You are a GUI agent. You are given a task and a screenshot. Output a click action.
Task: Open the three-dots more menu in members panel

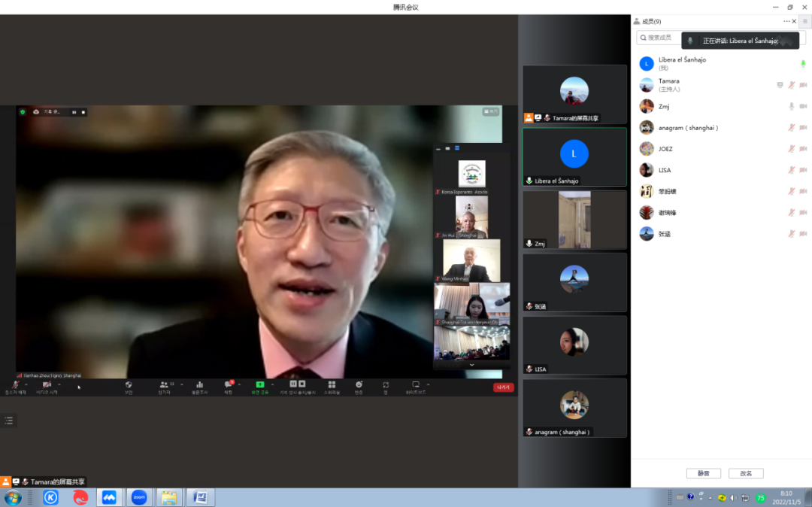coord(786,21)
